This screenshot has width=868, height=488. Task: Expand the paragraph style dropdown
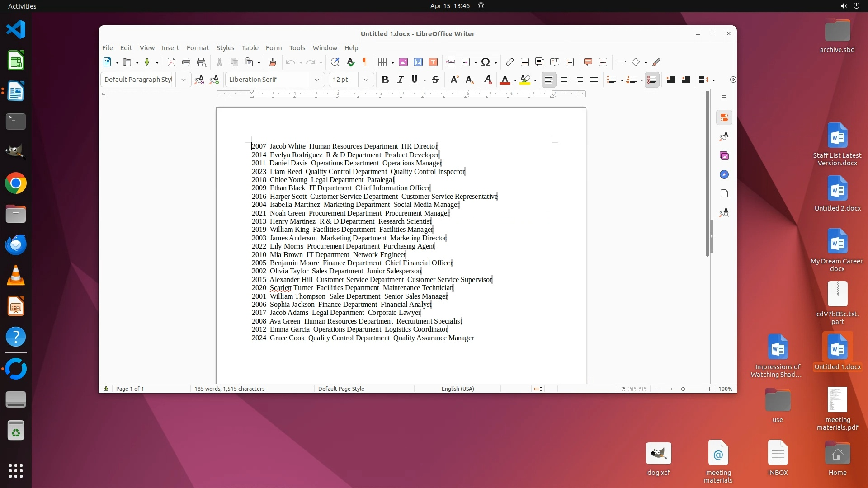[x=183, y=80]
